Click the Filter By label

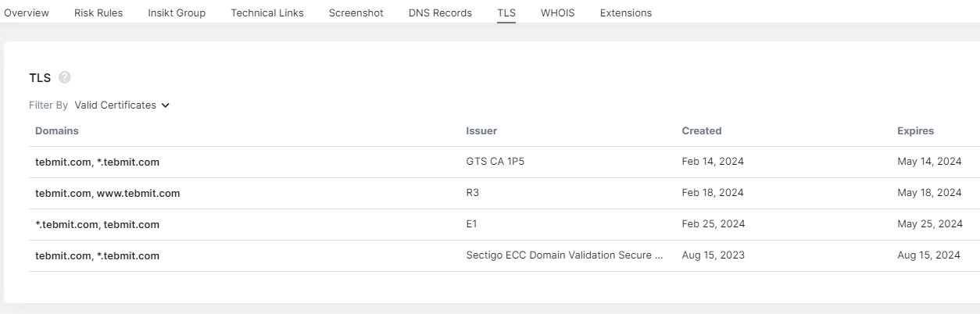(x=48, y=105)
